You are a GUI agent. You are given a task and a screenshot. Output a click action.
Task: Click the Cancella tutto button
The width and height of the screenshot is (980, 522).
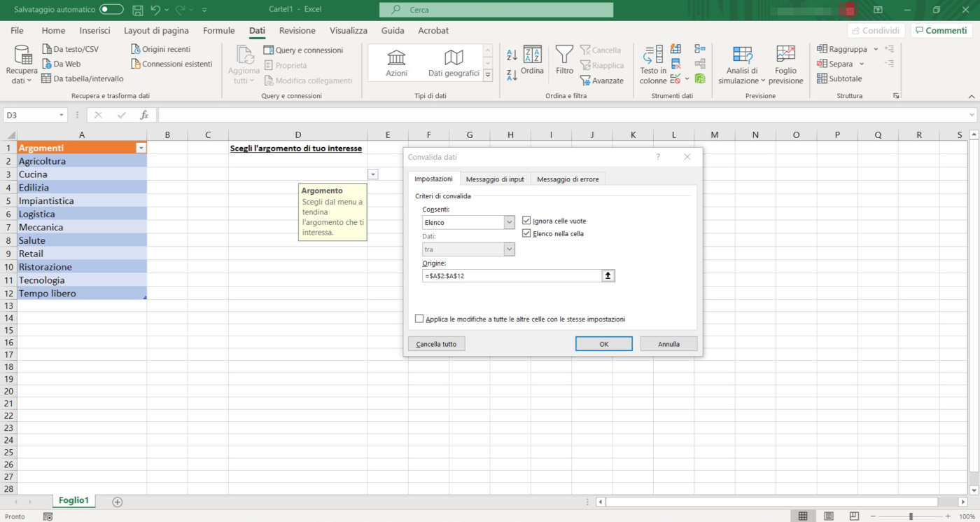(436, 344)
